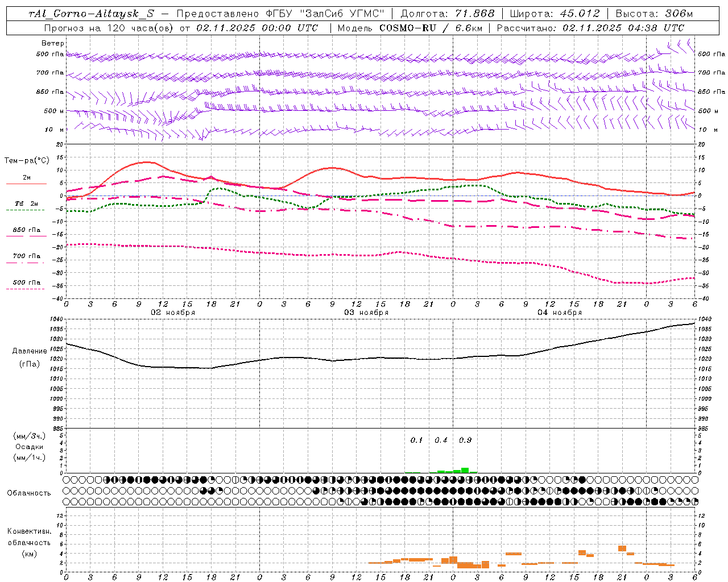728x582 pixels.
Task: Click the station title rAl_Gorno-Altaysk_S
Action: click(91, 14)
